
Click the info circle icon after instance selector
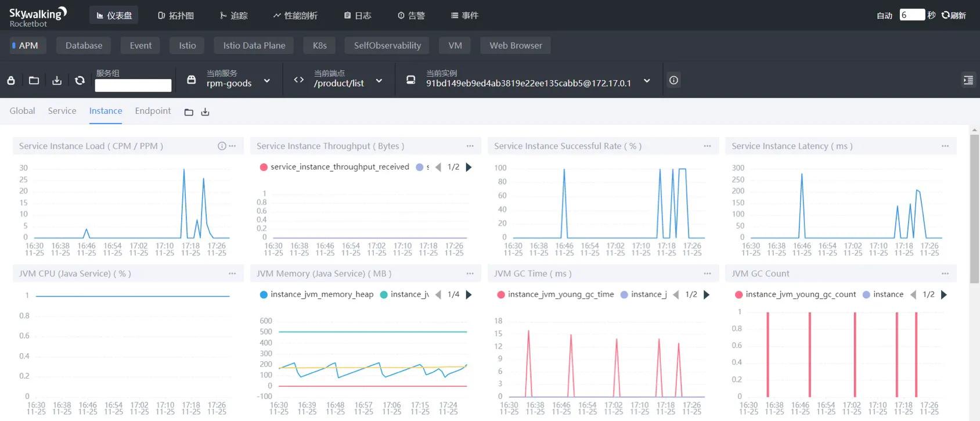point(673,80)
